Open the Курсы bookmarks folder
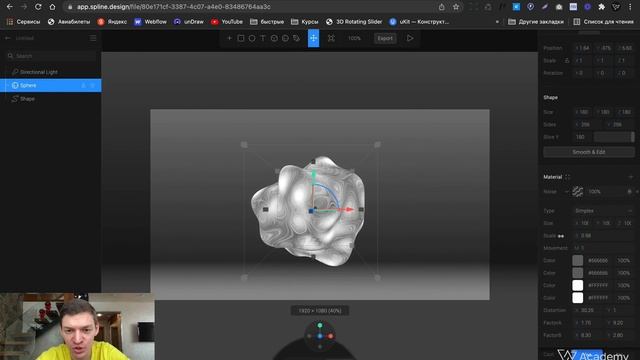 coord(304,22)
